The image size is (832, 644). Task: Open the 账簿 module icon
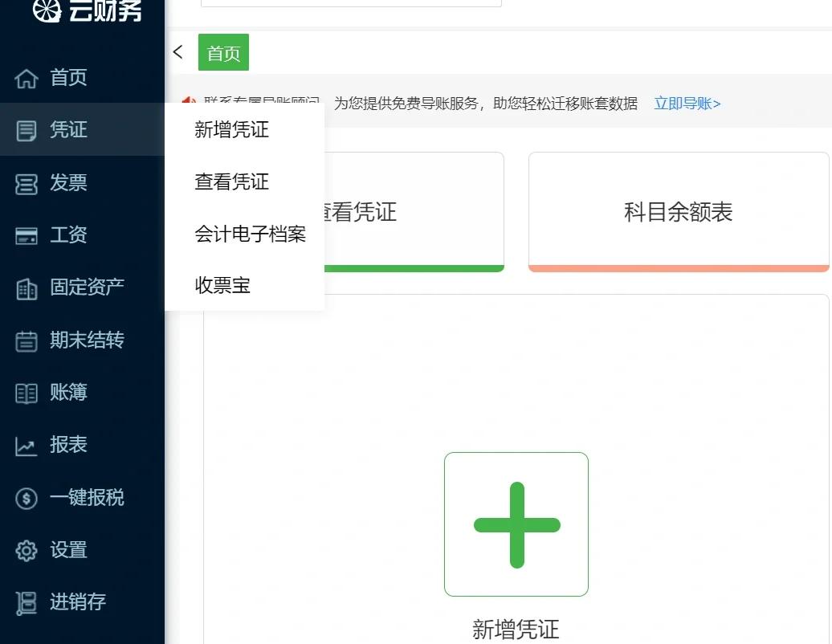click(x=26, y=393)
